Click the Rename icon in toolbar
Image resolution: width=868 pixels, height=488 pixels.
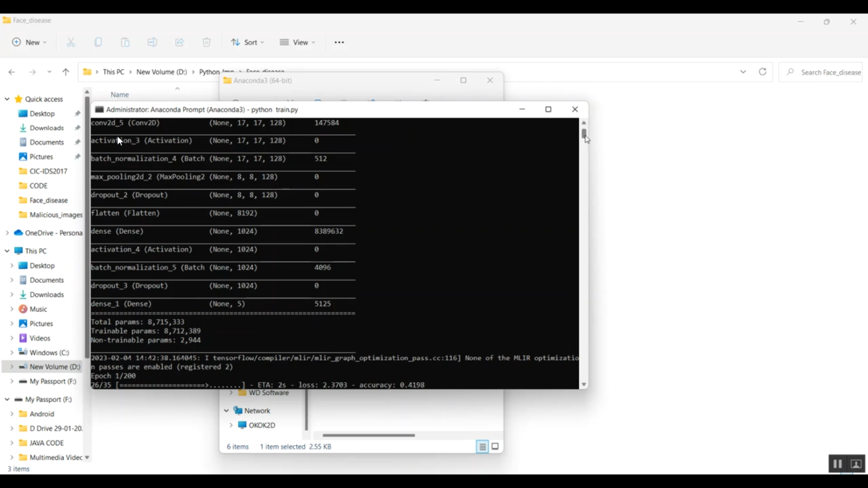152,42
